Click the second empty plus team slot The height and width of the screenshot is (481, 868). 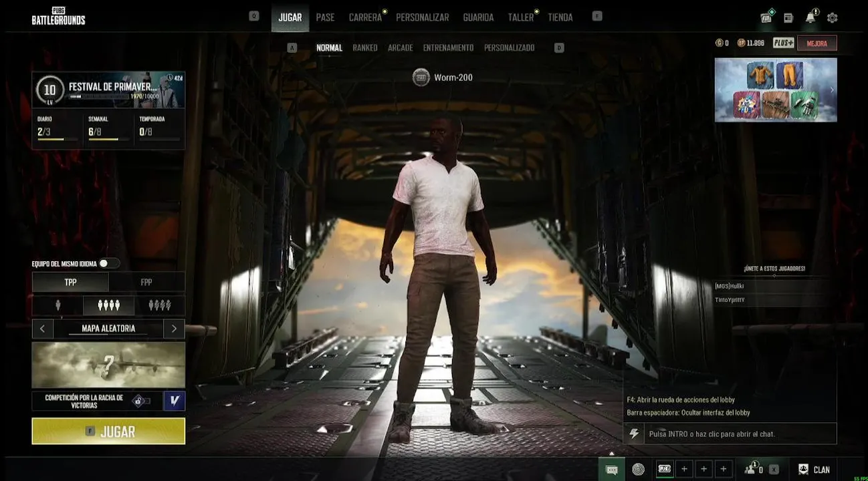click(703, 469)
